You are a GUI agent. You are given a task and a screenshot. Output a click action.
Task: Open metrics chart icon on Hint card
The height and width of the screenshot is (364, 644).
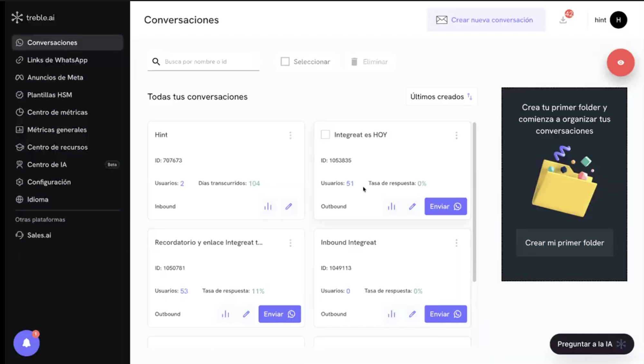(268, 206)
